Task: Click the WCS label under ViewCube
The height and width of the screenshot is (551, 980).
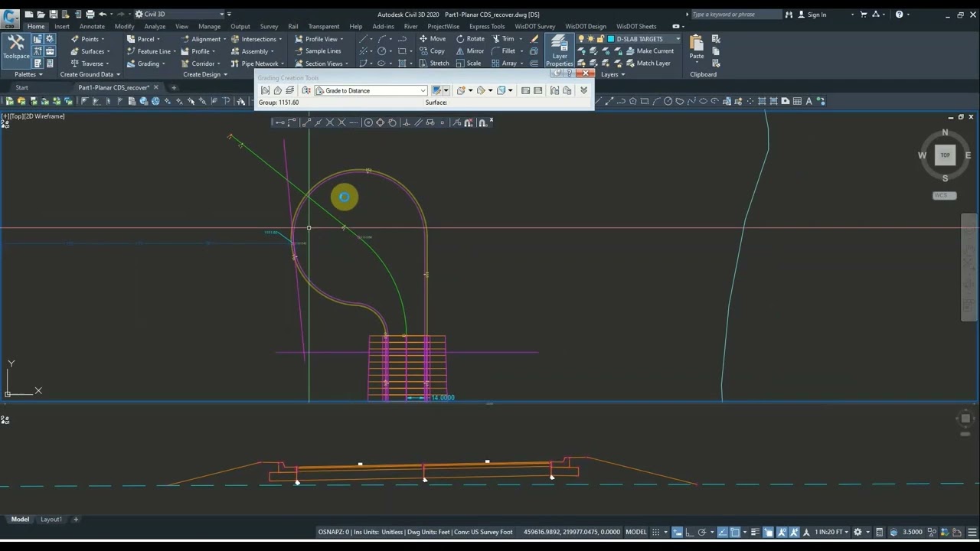Action: (x=944, y=195)
